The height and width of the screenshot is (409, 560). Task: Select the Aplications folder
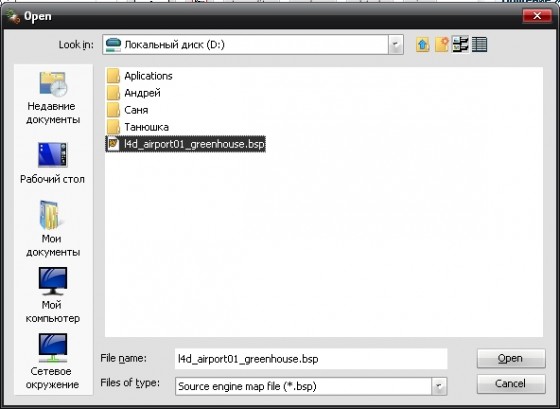pyautogui.click(x=140, y=76)
